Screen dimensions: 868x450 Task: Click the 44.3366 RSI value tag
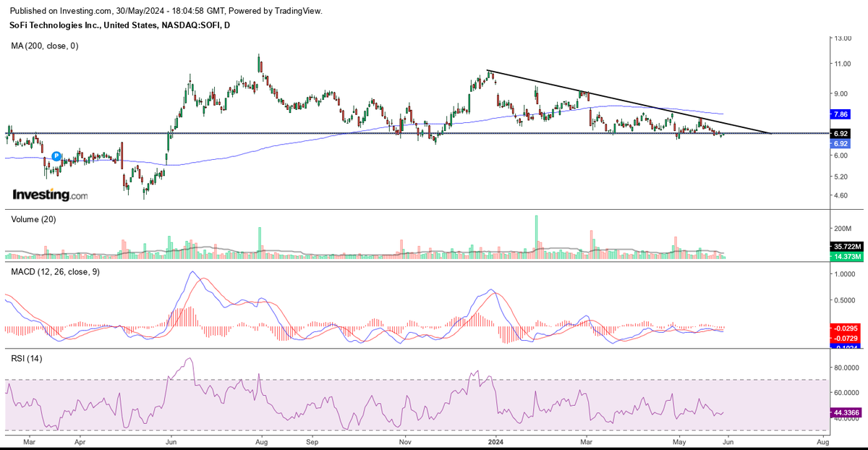[845, 412]
